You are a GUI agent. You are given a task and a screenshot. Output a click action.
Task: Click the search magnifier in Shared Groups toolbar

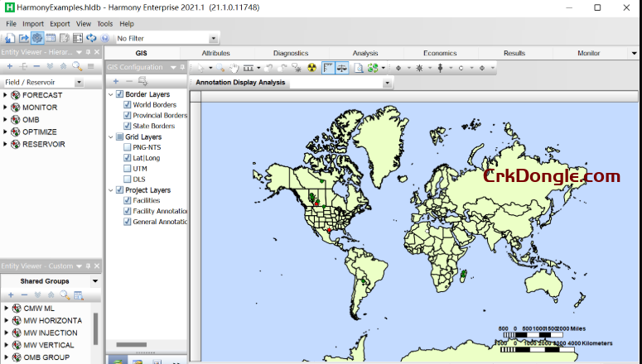point(65,295)
